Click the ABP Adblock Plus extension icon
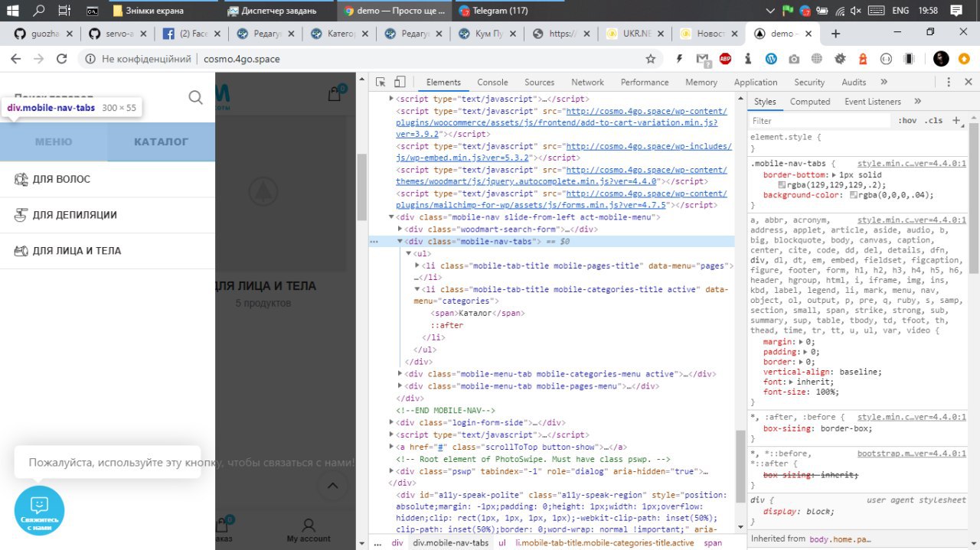 pos(725,59)
